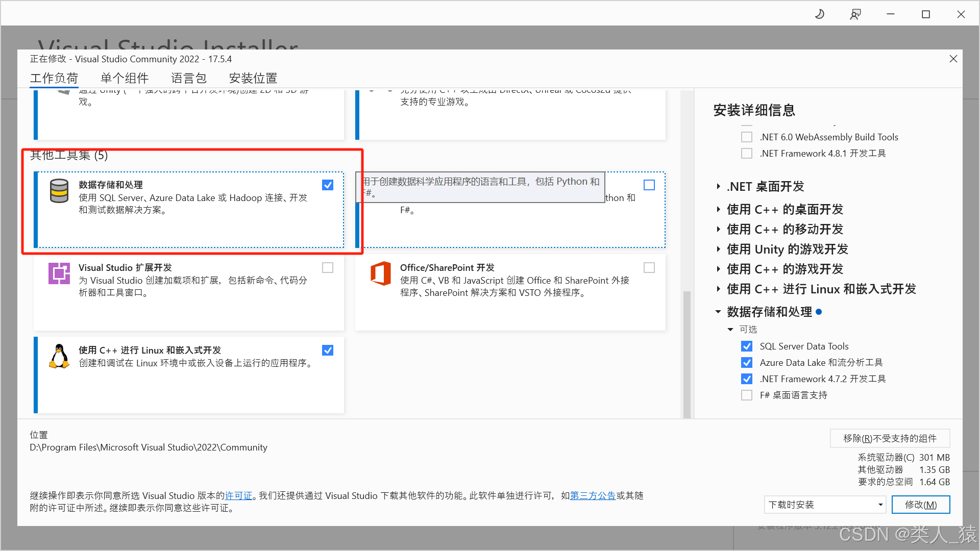Click 移除不受支持的组件 button
The height and width of the screenshot is (551, 980).
tap(890, 438)
